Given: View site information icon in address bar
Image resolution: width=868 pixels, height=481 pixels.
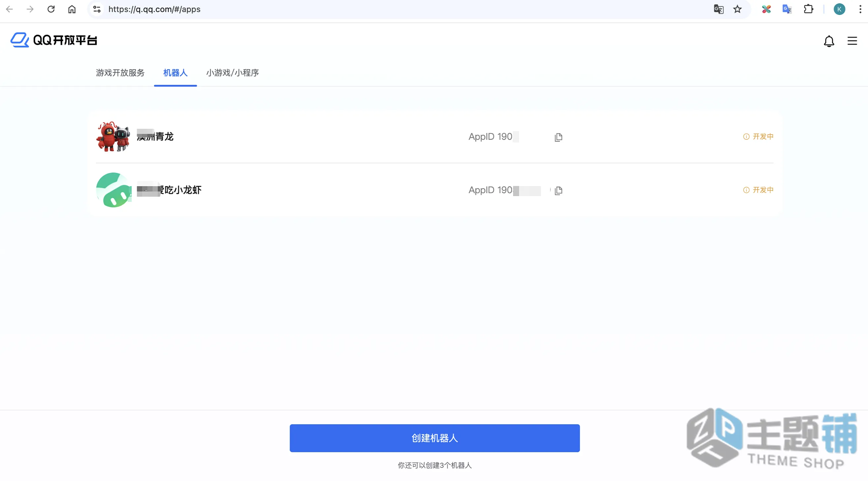Looking at the screenshot, I should [97, 9].
